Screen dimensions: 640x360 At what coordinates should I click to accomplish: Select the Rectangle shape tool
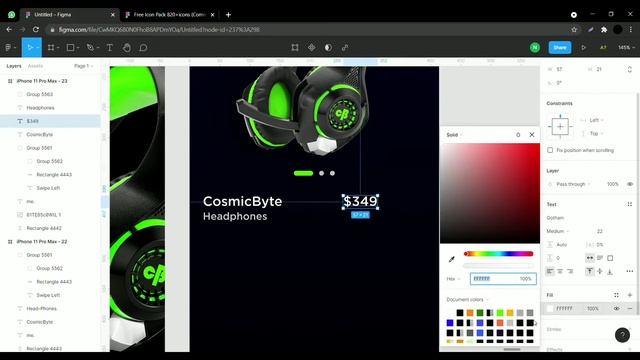(x=70, y=48)
